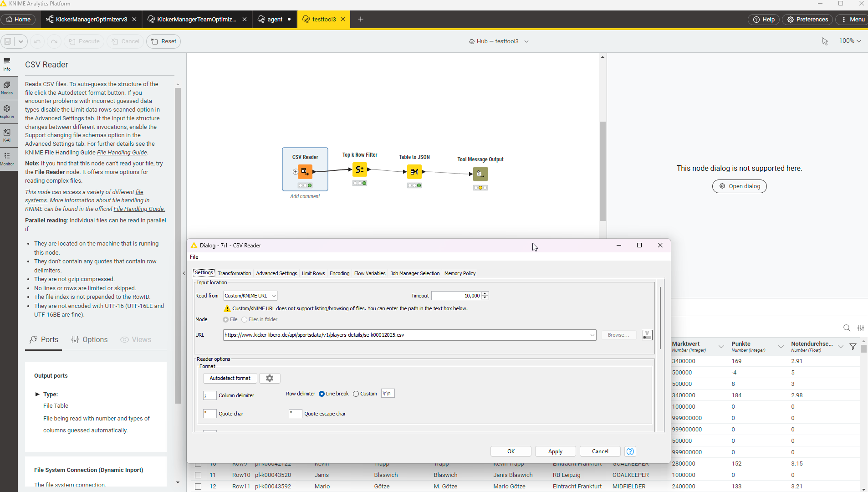The width and height of the screenshot is (868, 492).
Task: Open autodetect format settings gear
Action: pos(270,378)
